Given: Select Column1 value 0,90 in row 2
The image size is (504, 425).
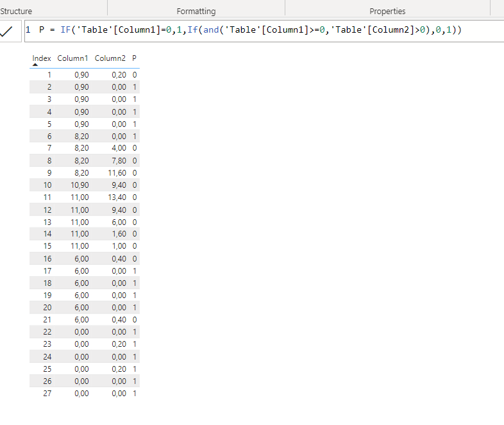Looking at the screenshot, I should [81, 87].
